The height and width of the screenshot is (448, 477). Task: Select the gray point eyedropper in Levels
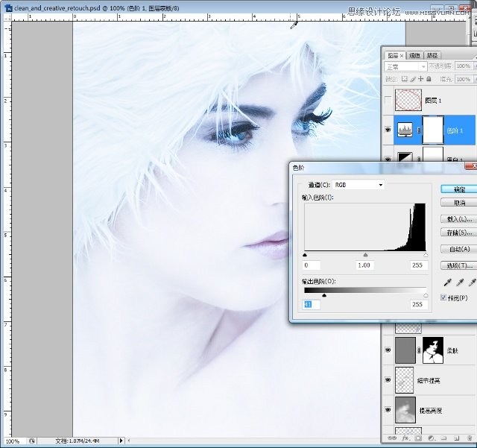click(x=460, y=283)
